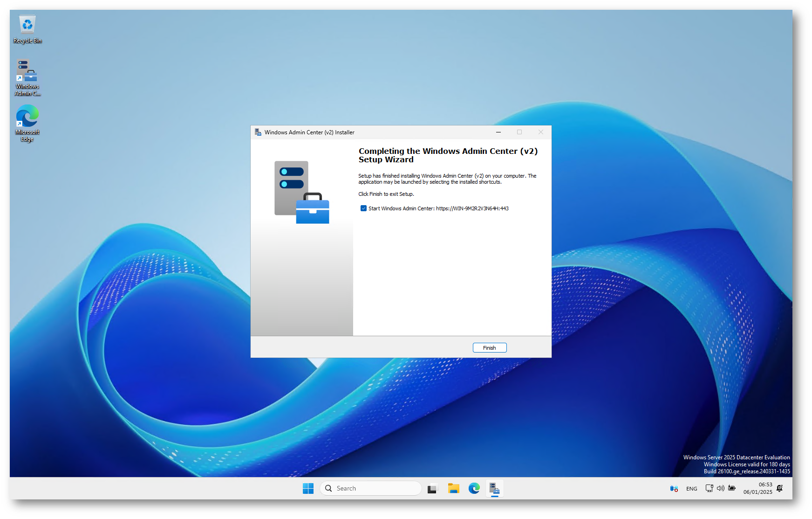812x519 pixels.
Task: Click the tray icon left of ENG
Action: click(x=674, y=489)
